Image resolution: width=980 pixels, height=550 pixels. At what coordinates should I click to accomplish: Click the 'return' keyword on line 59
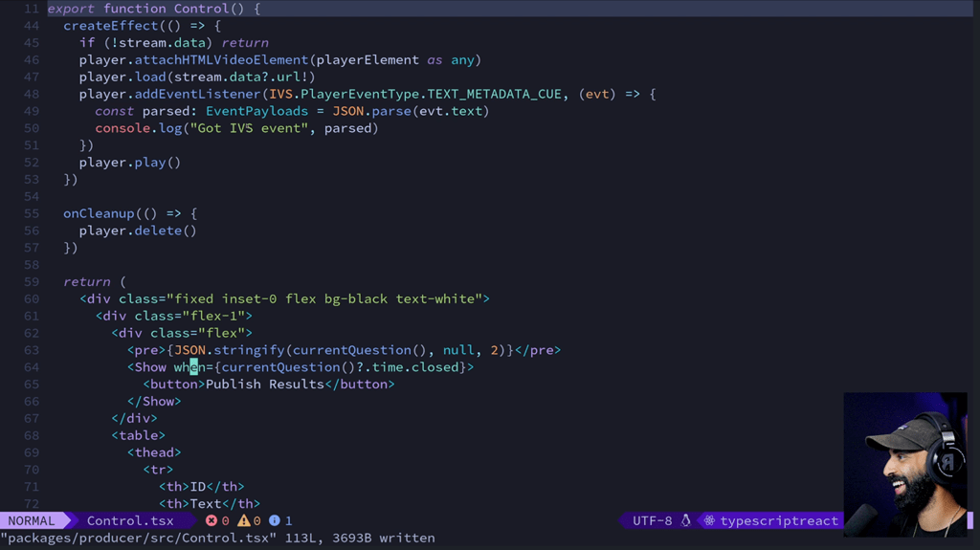point(86,282)
